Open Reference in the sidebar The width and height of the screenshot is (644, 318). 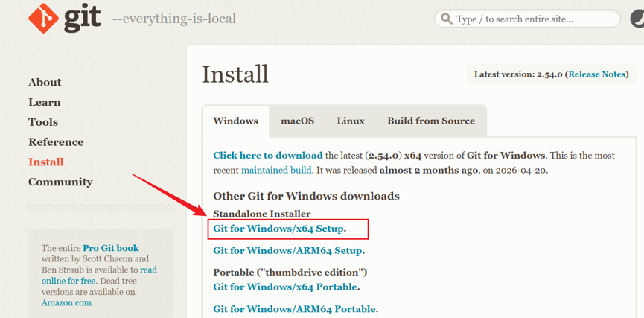coord(56,142)
